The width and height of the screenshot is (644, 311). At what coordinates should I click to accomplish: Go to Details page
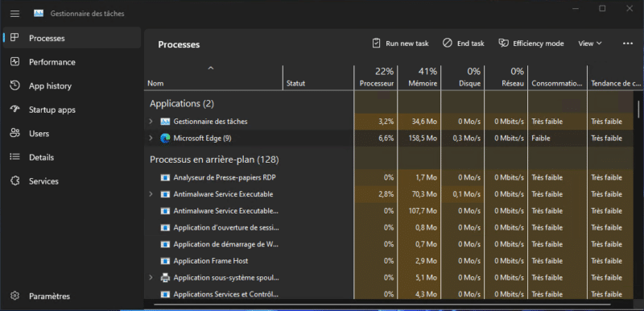[42, 157]
